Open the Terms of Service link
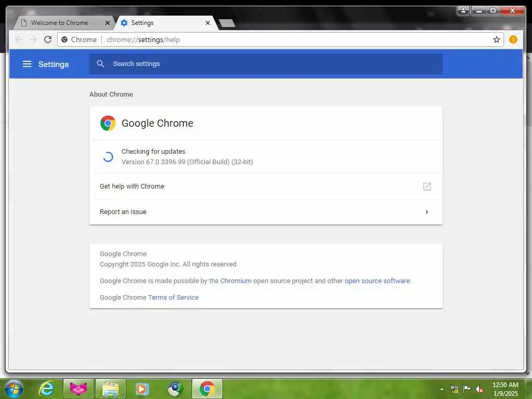 (173, 298)
